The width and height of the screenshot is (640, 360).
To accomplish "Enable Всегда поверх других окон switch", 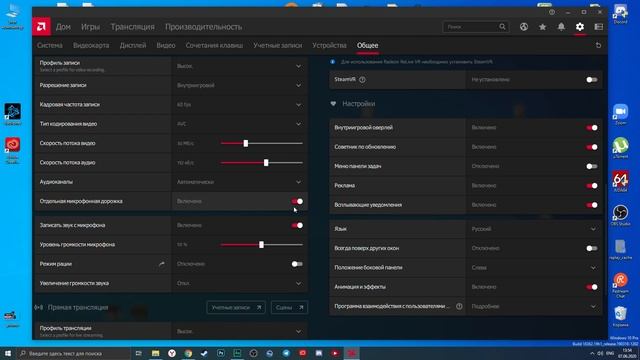I will pos(592,248).
